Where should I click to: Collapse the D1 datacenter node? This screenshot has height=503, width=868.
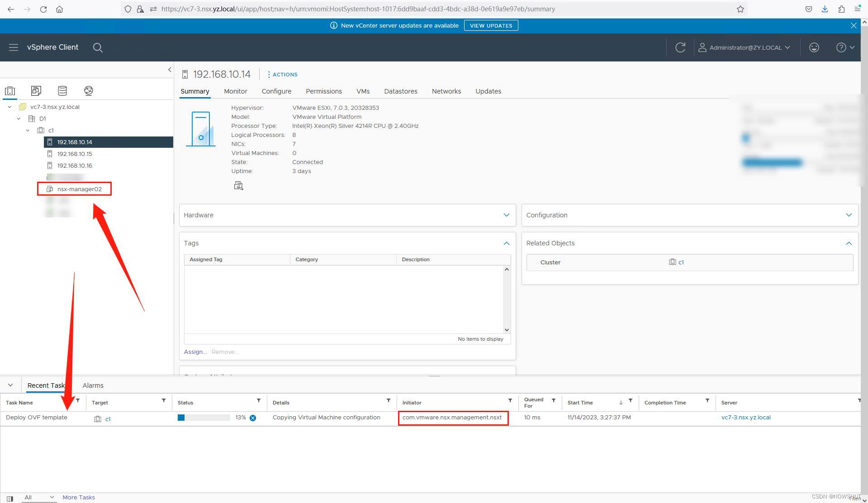click(19, 119)
